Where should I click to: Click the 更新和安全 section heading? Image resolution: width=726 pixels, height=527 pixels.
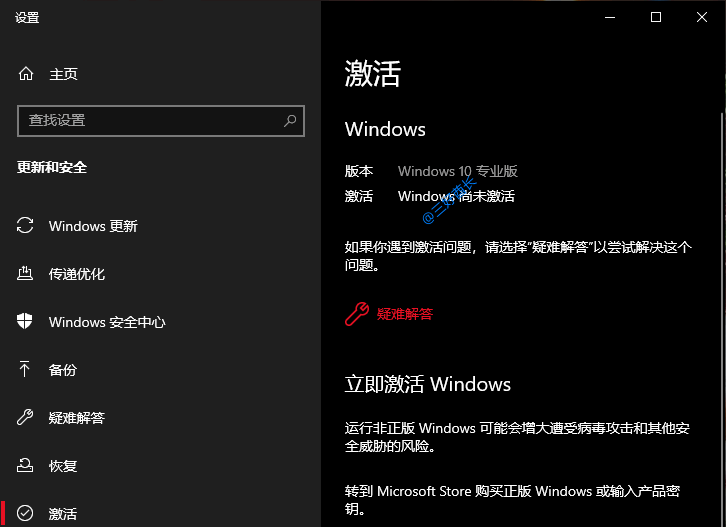coord(52,167)
